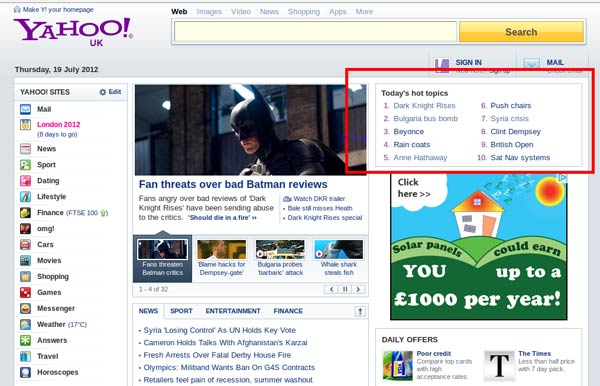Image resolution: width=600 pixels, height=386 pixels.
Task: Click the Yahoo UK logo
Action: click(x=73, y=32)
